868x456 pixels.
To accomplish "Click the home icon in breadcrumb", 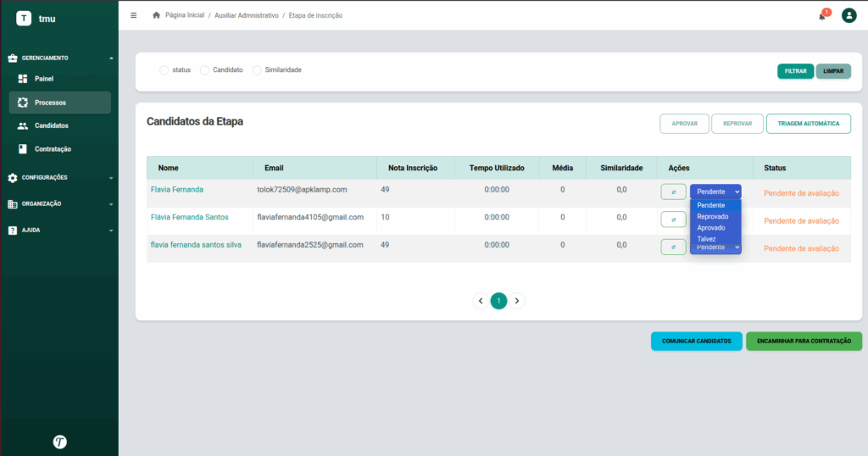I will tap(156, 15).
